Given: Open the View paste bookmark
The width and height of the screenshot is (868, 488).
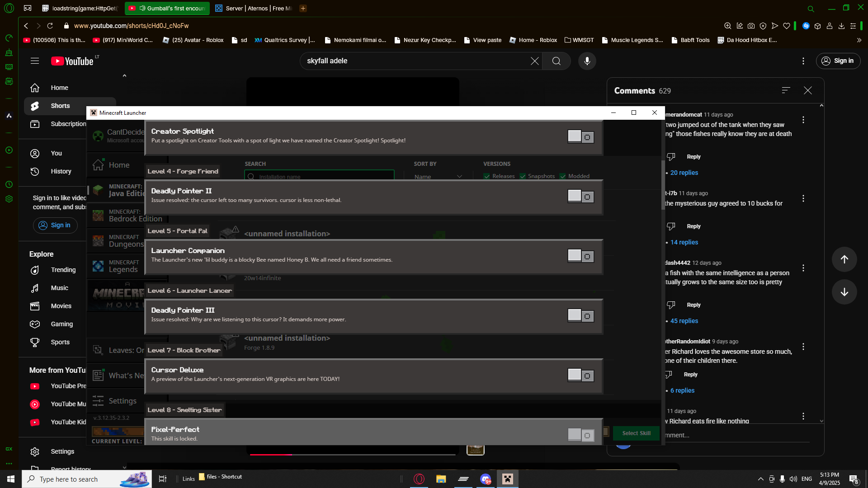Looking at the screenshot, I should pyautogui.click(x=483, y=40).
